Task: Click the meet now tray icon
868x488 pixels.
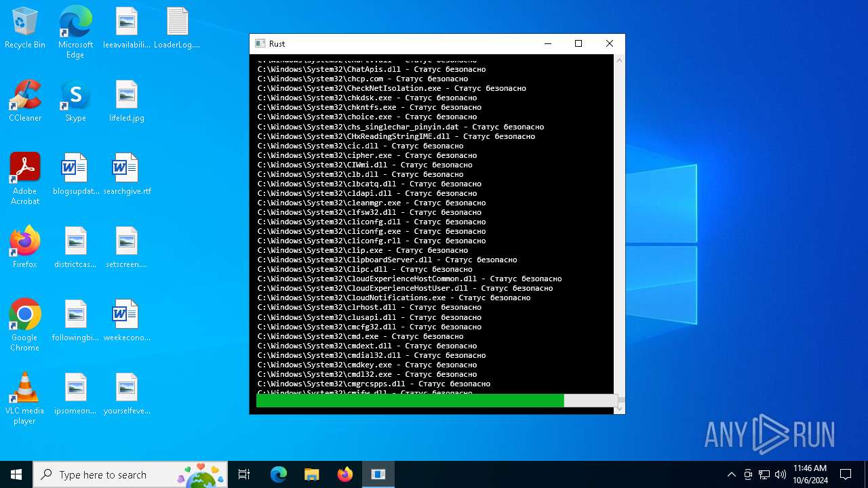Action: pos(748,474)
